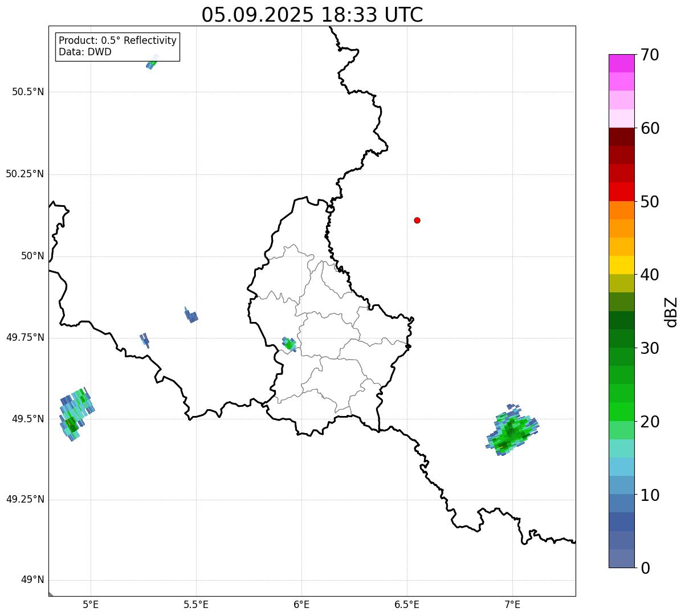
Task: Click the turquoise colorbar swatch below 20
Action: pos(622,448)
